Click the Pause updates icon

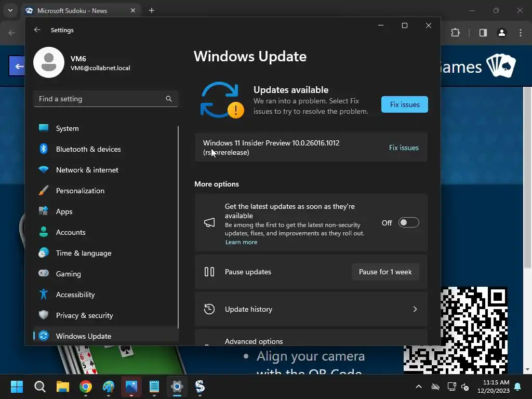pyautogui.click(x=209, y=272)
